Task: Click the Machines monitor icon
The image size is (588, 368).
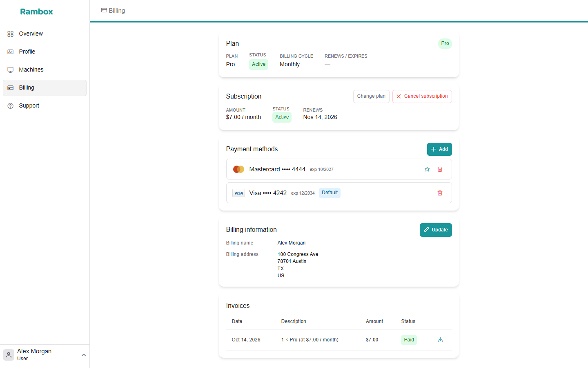Action: (11, 70)
